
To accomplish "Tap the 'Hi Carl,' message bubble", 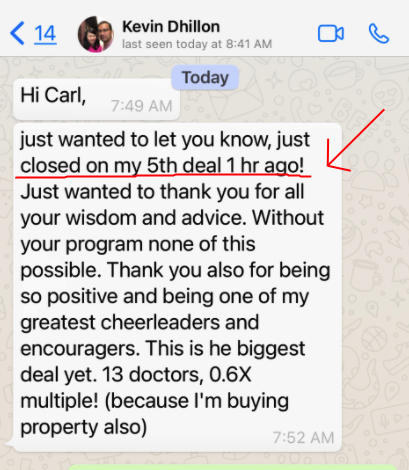I will coord(97,99).
